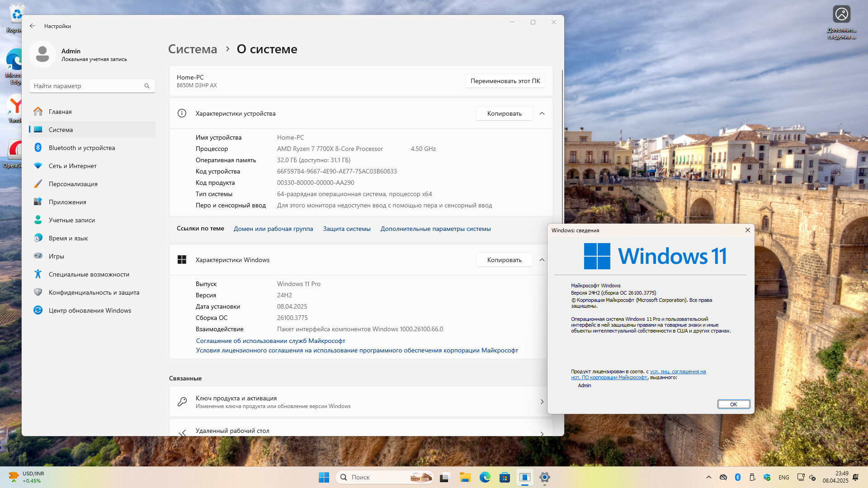Go to Система in the breadcrumb
The image size is (868, 488).
click(x=193, y=49)
